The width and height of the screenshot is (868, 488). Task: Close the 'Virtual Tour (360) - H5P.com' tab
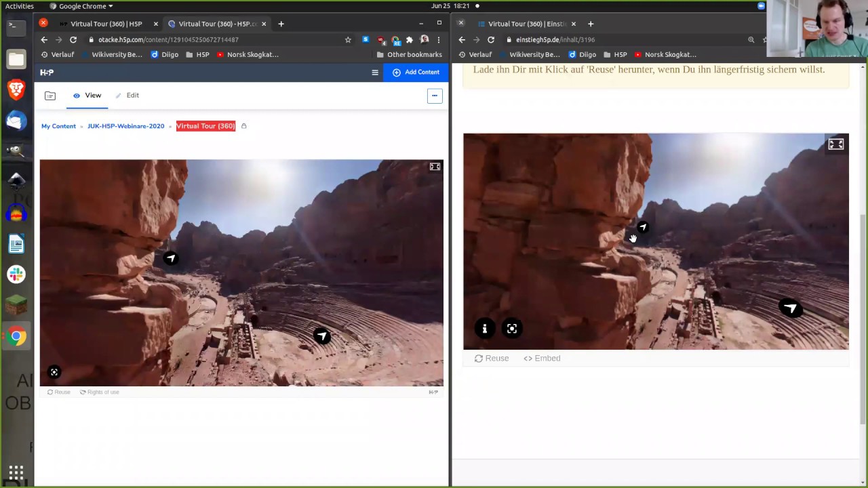(x=264, y=24)
